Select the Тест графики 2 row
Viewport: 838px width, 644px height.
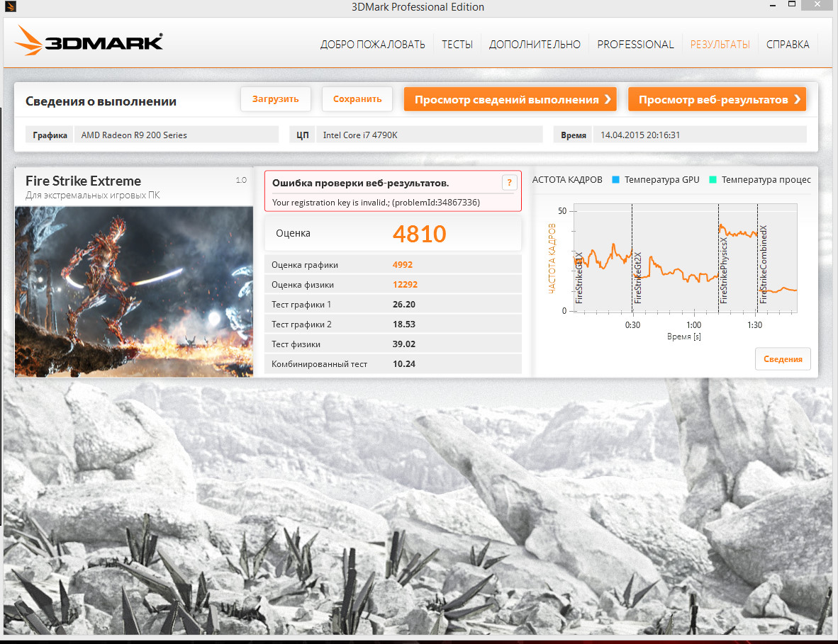click(x=393, y=324)
